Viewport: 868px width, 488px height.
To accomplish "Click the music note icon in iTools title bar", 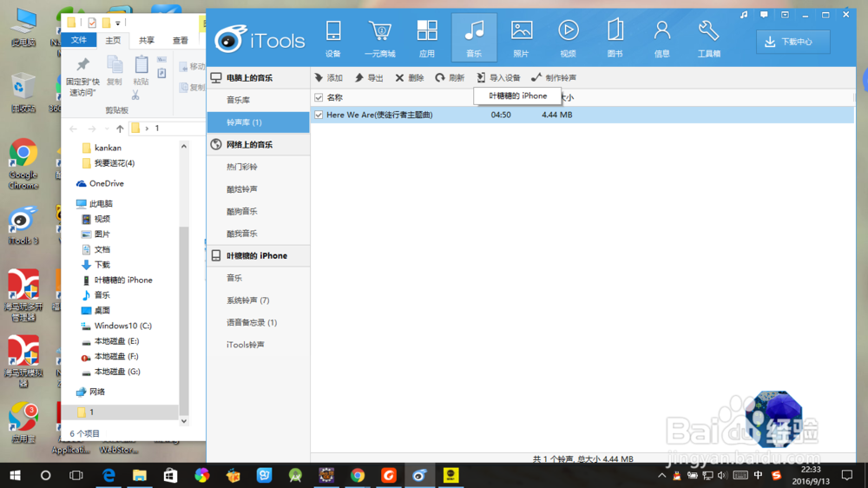I will (744, 15).
